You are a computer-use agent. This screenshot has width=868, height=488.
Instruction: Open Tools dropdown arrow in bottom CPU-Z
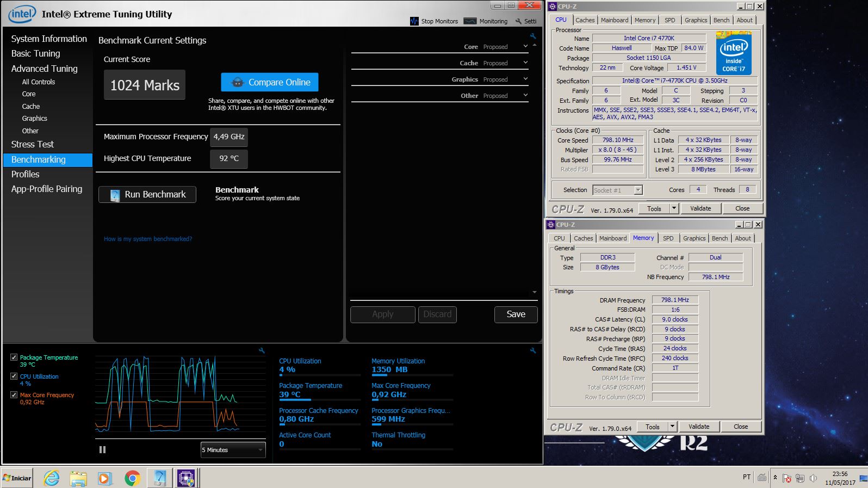[x=672, y=427]
